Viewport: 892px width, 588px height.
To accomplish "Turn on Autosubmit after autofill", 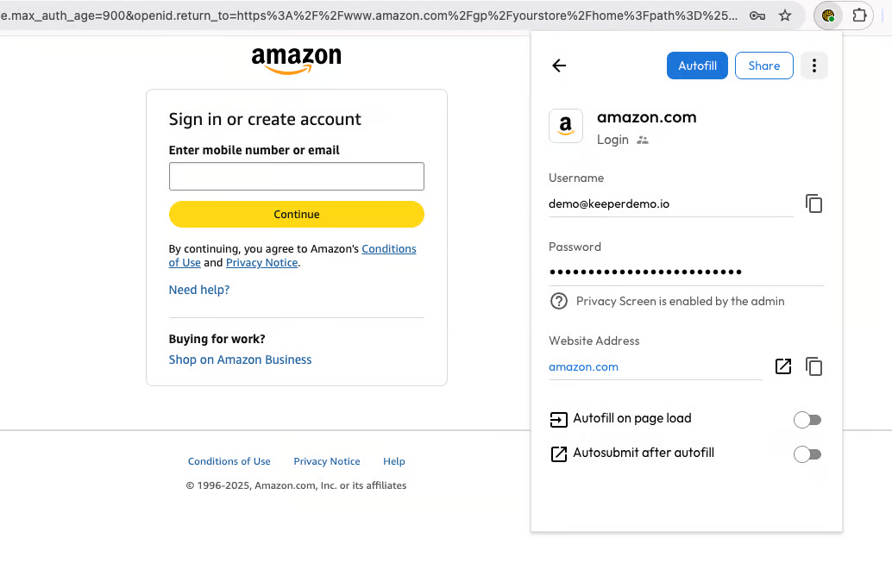I will click(807, 454).
